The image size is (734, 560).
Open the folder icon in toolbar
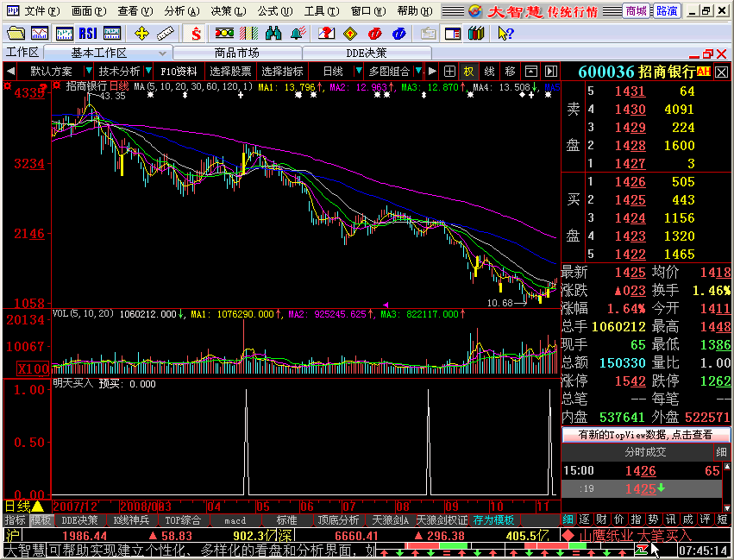tap(16, 34)
